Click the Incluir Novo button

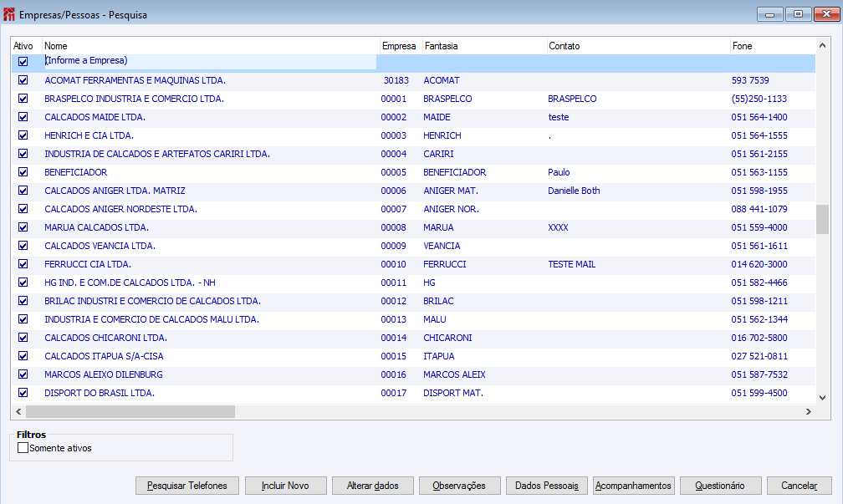pos(285,486)
